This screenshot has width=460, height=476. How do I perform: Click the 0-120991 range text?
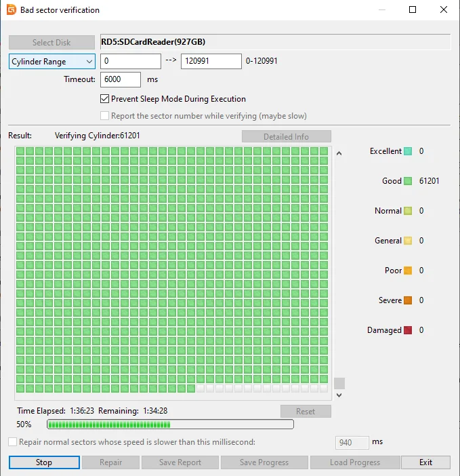(262, 61)
